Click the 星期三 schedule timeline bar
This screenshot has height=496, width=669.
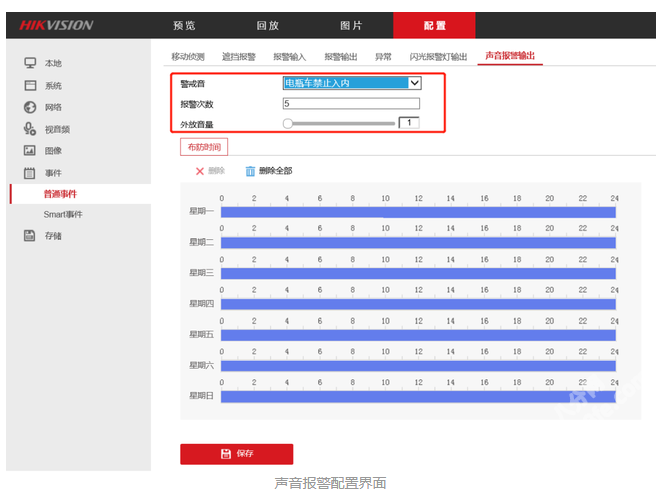[x=417, y=273]
